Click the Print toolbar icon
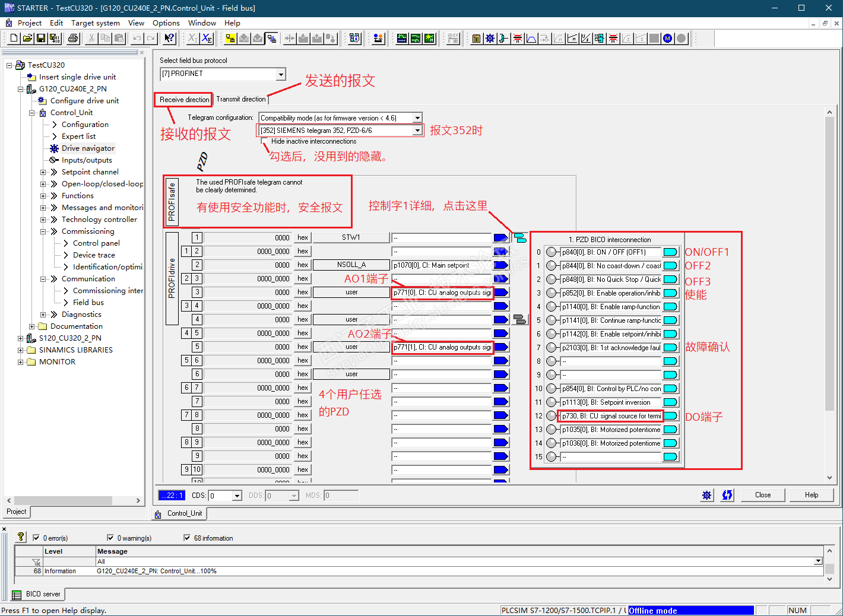This screenshot has width=843, height=616. point(73,39)
